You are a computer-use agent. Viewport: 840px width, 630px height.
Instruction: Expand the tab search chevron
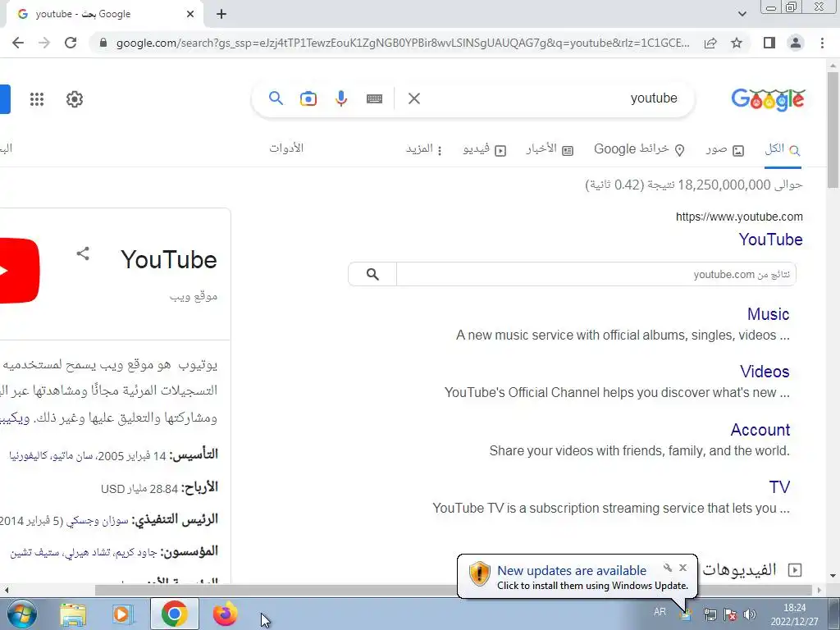tap(742, 14)
